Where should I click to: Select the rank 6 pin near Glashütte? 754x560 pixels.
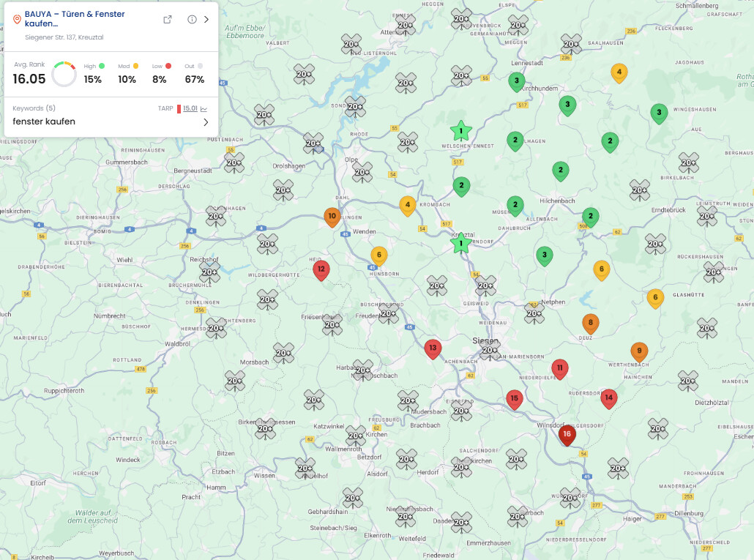(655, 299)
